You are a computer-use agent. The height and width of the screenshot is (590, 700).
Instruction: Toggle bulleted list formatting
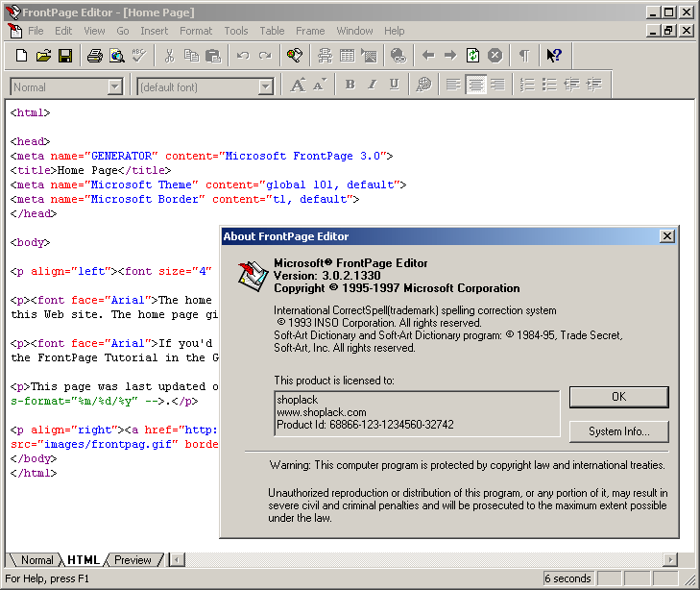[x=549, y=85]
